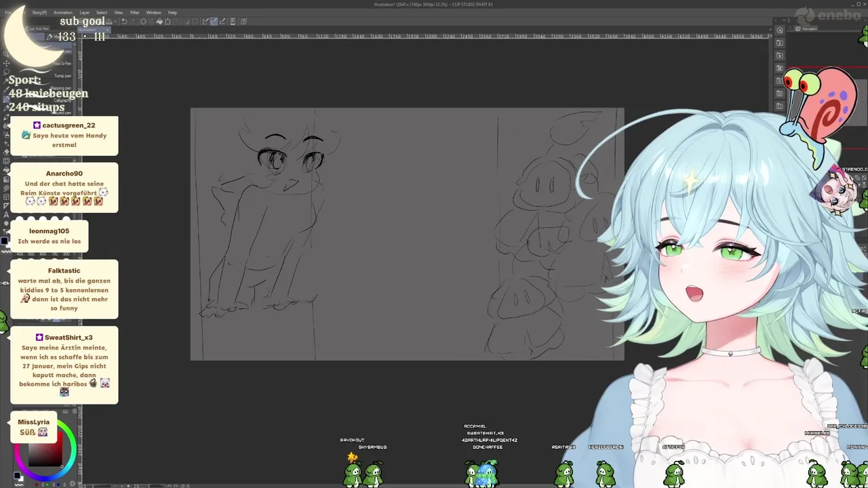Click the smartphone connect icon in command bar
Viewport: 868px width, 488px height.
(x=233, y=22)
